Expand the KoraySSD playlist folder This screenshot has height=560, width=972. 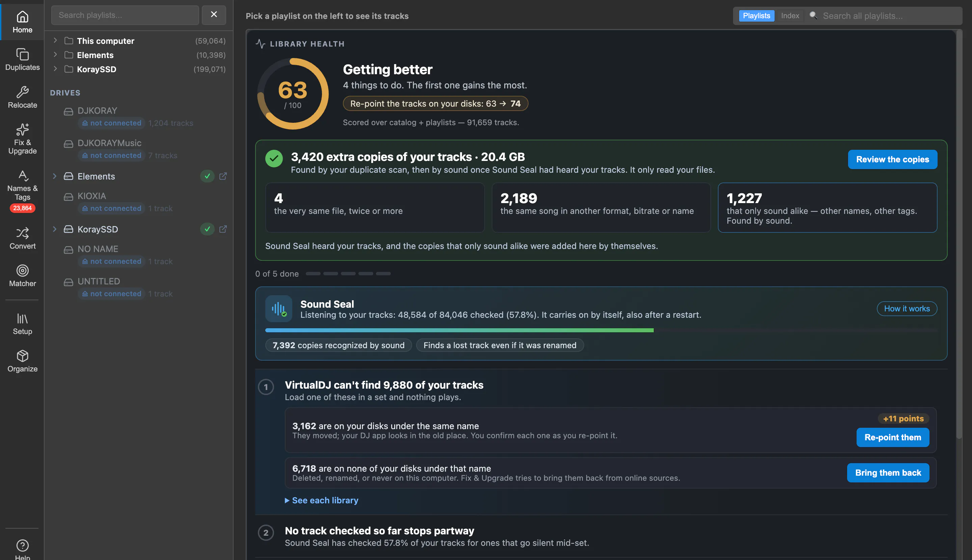click(x=55, y=69)
